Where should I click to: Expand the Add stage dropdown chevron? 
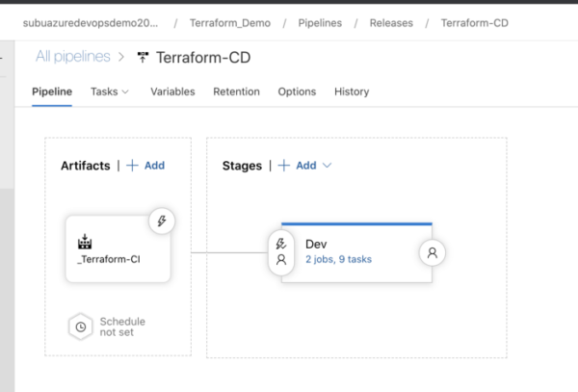328,166
